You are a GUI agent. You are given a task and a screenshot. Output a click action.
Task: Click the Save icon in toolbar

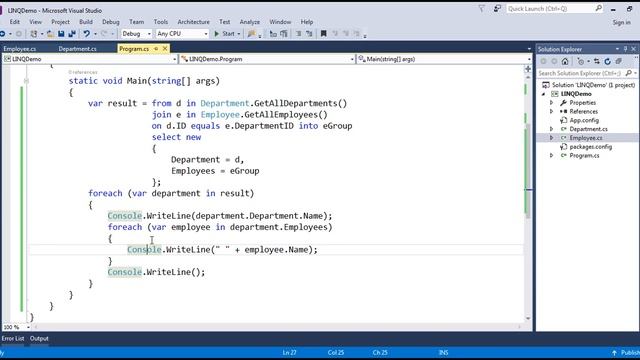(61, 34)
